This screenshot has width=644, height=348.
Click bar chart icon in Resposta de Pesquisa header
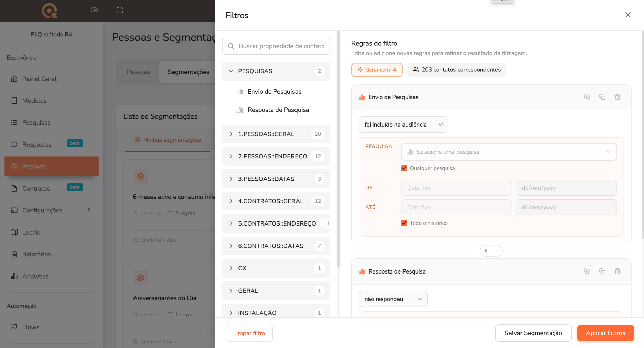coord(362,271)
